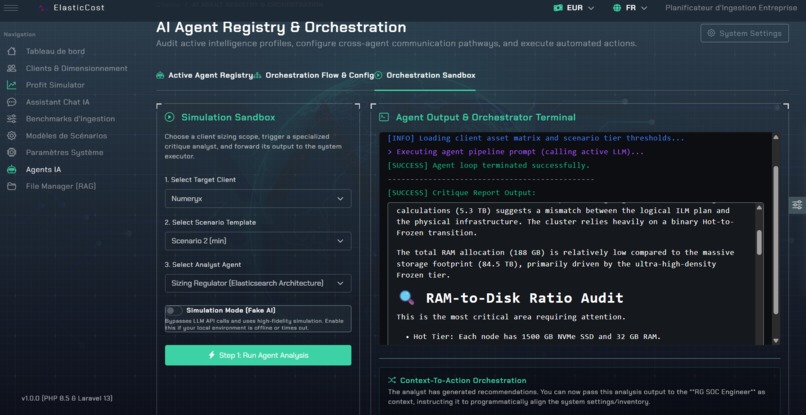Click the critique report inner scrollbar thumb
The image size is (806, 415).
coord(759,242)
